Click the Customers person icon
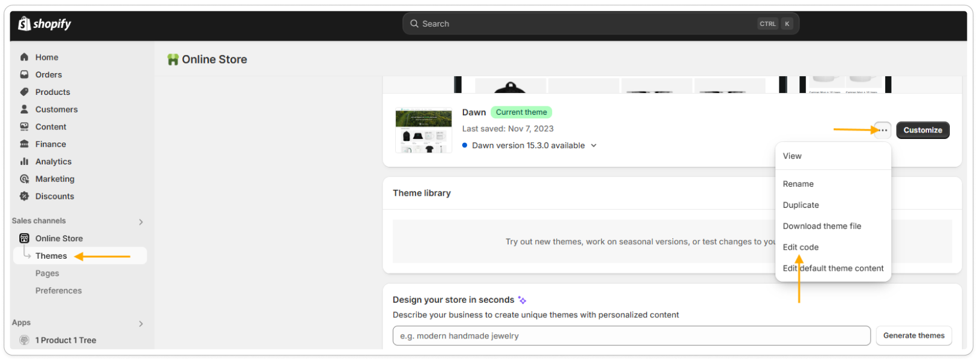The height and width of the screenshot is (359, 980). tap(24, 109)
